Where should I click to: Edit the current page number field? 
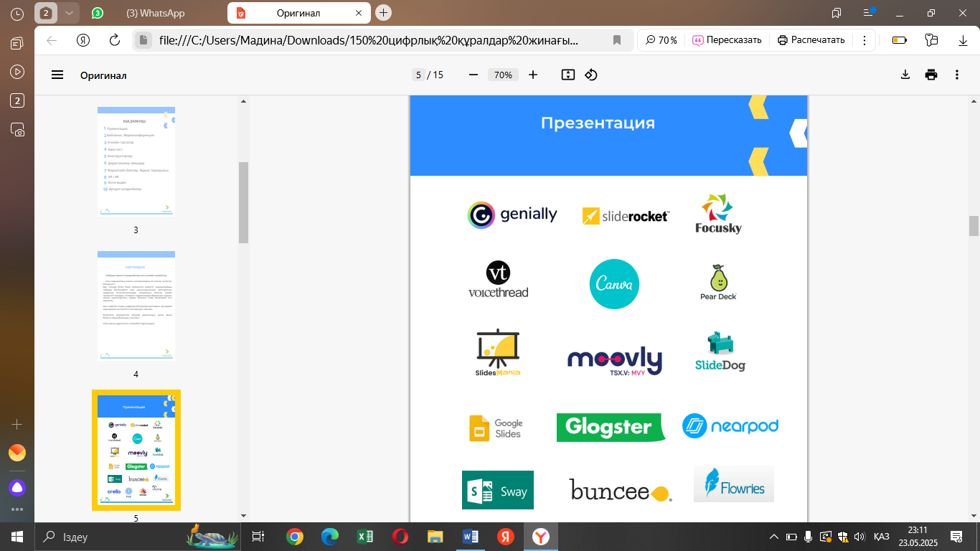coord(418,75)
